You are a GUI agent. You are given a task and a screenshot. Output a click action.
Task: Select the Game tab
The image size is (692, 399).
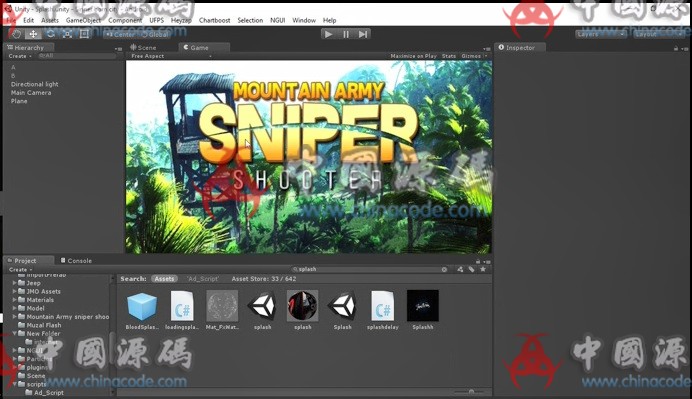(204, 47)
